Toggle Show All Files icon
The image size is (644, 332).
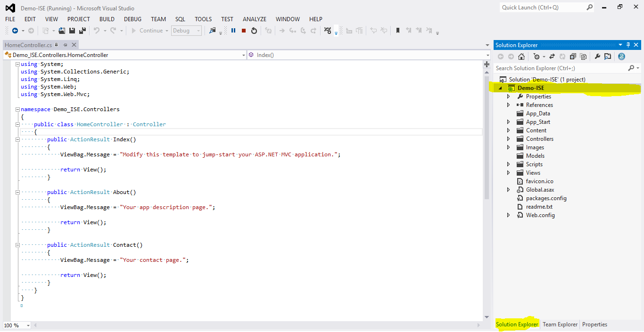[583, 57]
